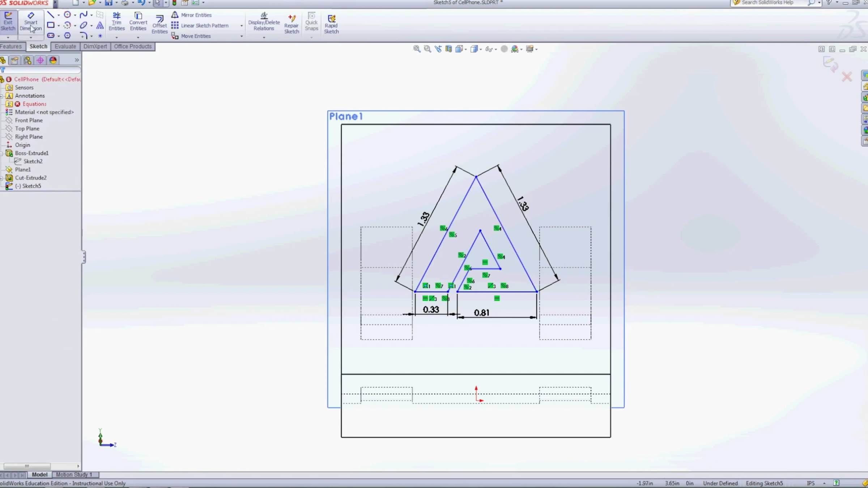Image resolution: width=868 pixels, height=488 pixels.
Task: Open the Move Entities dropdown arrow
Action: click(242, 36)
